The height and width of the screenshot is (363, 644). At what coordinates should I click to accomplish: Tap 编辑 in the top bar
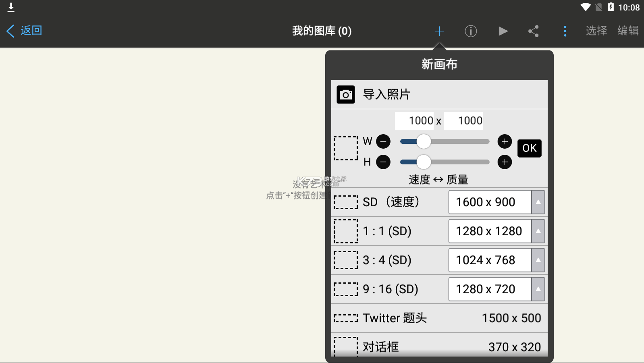(628, 31)
